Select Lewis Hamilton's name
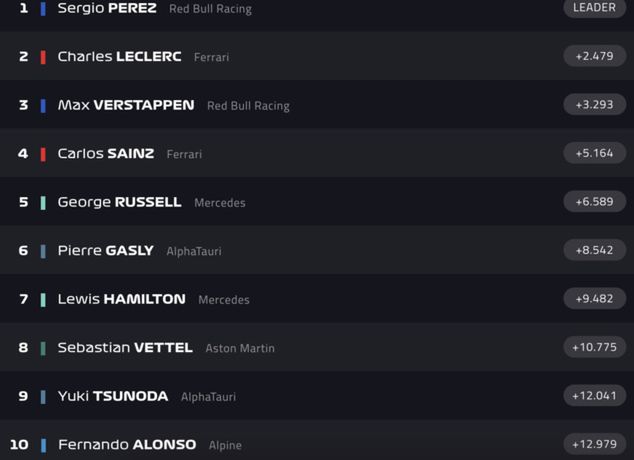The width and height of the screenshot is (634, 460). click(x=121, y=299)
